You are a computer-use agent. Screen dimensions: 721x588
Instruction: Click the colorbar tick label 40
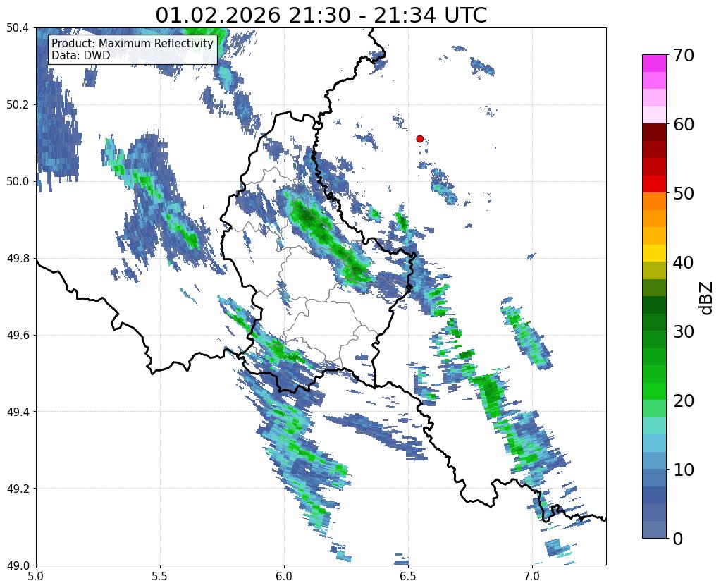[683, 262]
